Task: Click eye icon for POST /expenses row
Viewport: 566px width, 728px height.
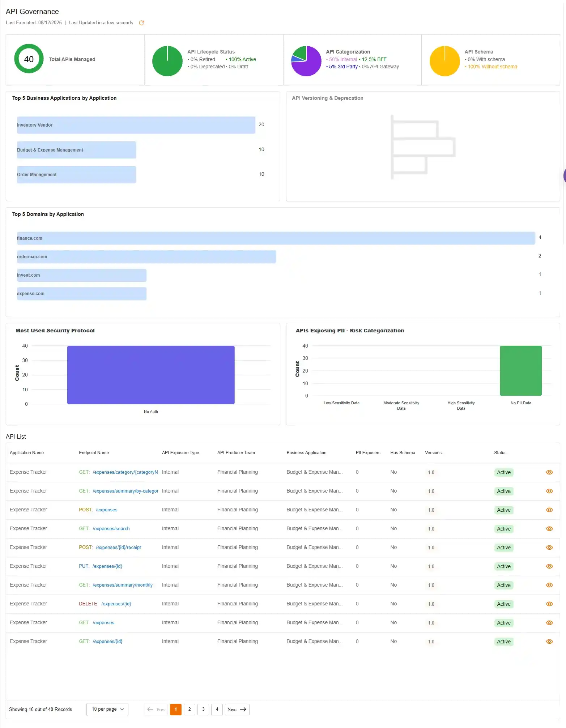Action: [x=549, y=510]
